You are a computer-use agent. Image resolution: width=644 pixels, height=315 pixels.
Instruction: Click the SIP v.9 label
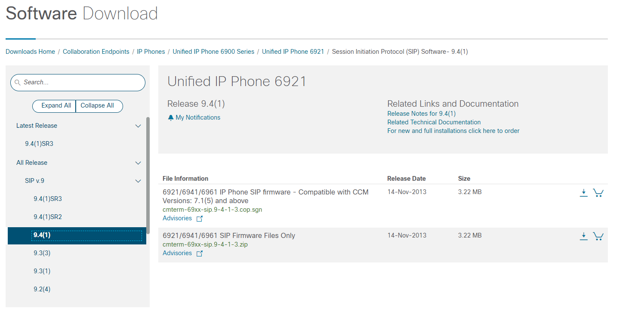pos(35,181)
